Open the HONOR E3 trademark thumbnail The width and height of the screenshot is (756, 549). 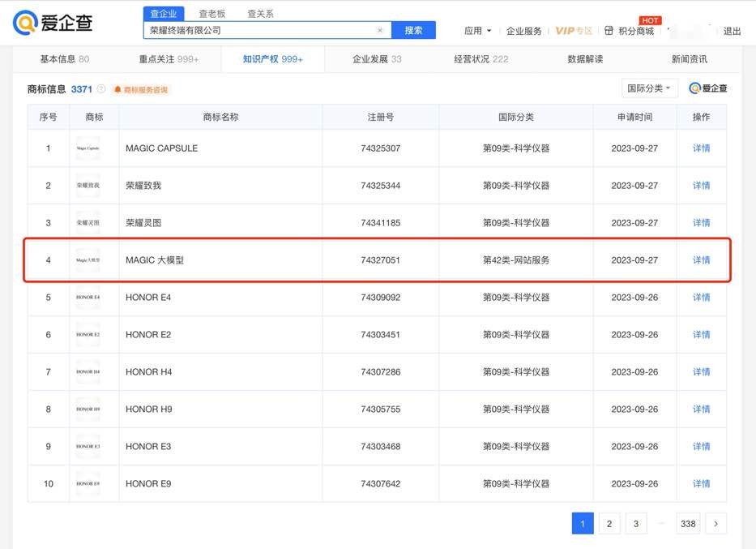pos(88,446)
